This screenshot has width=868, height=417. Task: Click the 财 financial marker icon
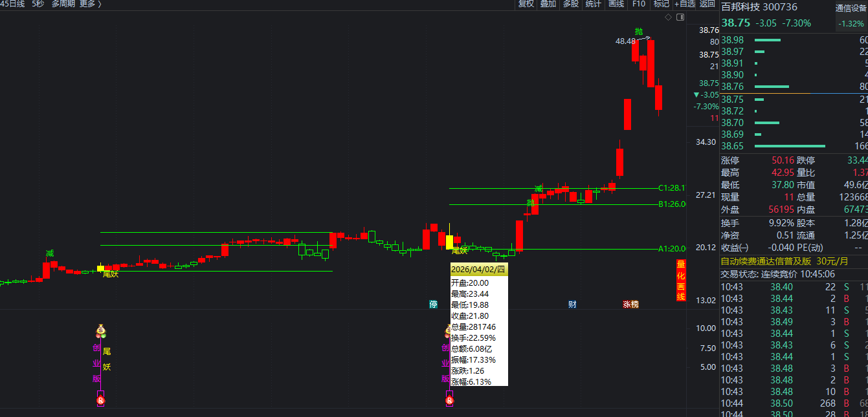click(x=572, y=304)
